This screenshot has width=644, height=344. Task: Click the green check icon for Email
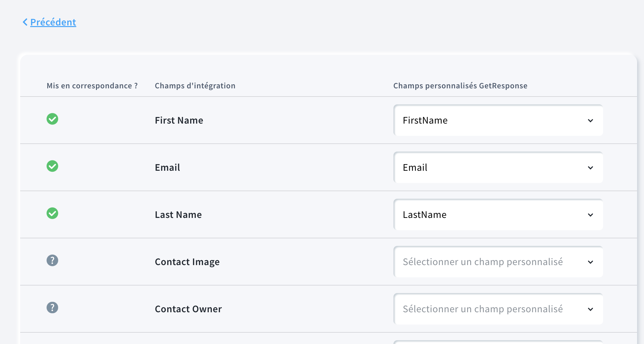tap(53, 166)
